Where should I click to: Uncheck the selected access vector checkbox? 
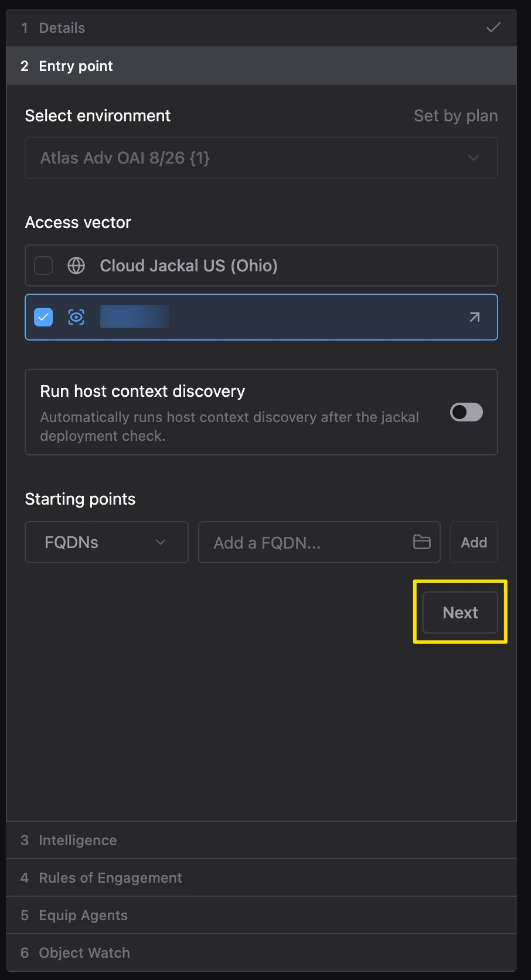pos(43,317)
